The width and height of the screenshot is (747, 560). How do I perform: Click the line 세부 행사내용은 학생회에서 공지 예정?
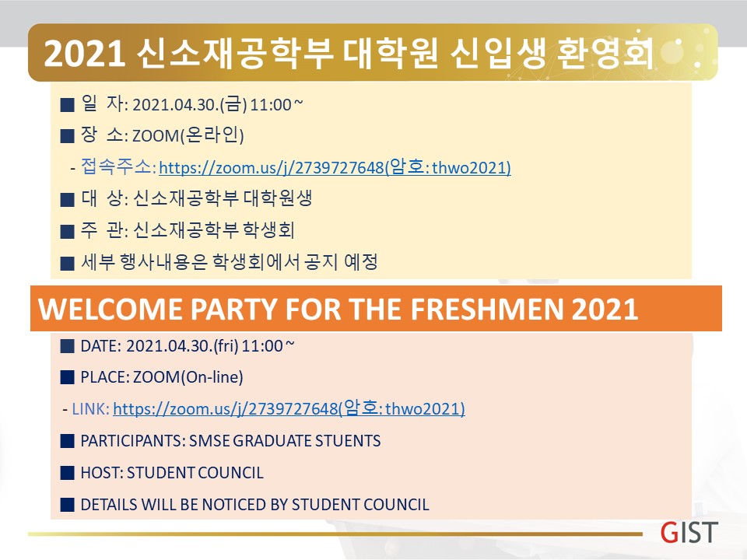point(229,261)
